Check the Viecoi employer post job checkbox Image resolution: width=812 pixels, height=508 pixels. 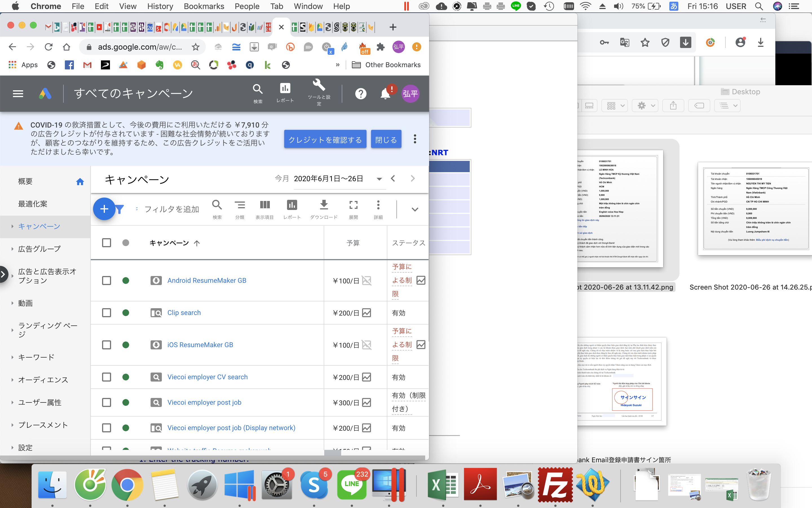106,402
